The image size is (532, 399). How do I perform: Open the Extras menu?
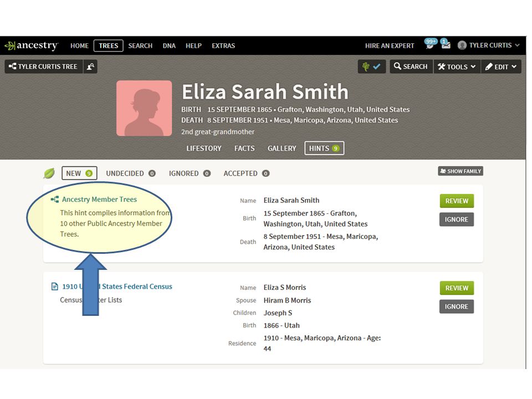[x=223, y=45]
